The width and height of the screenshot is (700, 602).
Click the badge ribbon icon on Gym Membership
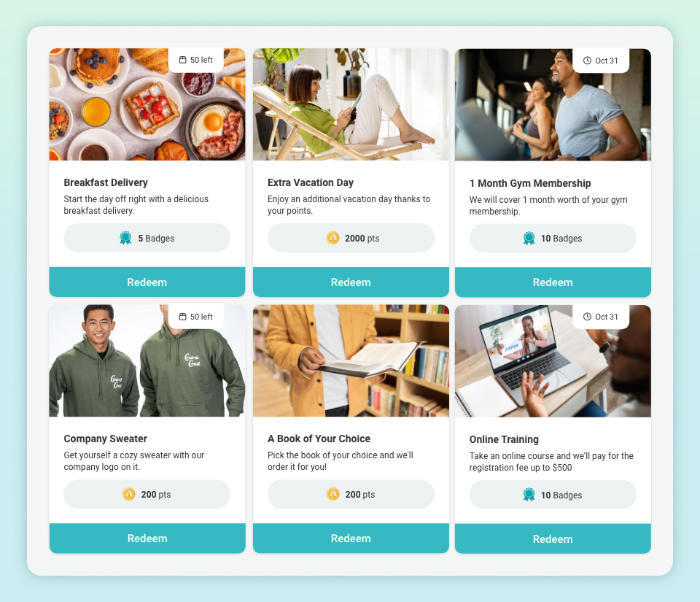pos(529,239)
